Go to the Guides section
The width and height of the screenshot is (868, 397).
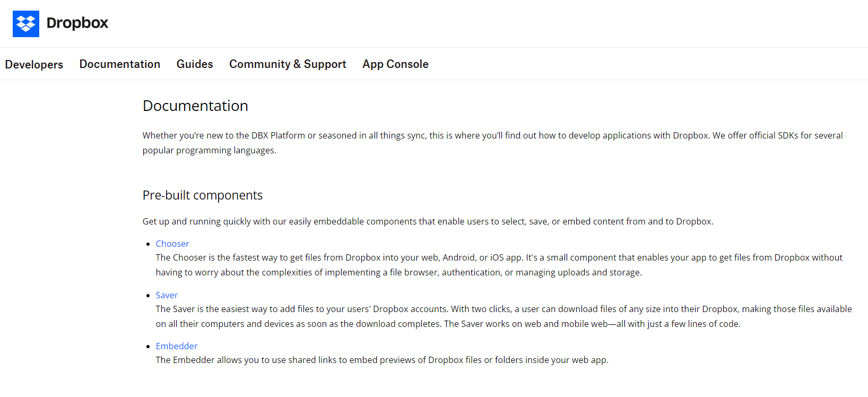tap(195, 64)
